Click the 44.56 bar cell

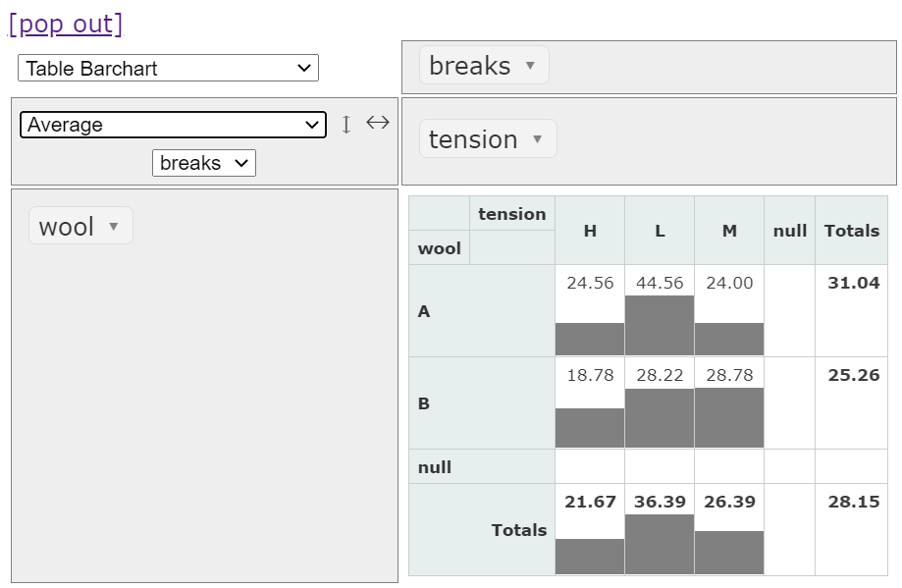point(660,311)
